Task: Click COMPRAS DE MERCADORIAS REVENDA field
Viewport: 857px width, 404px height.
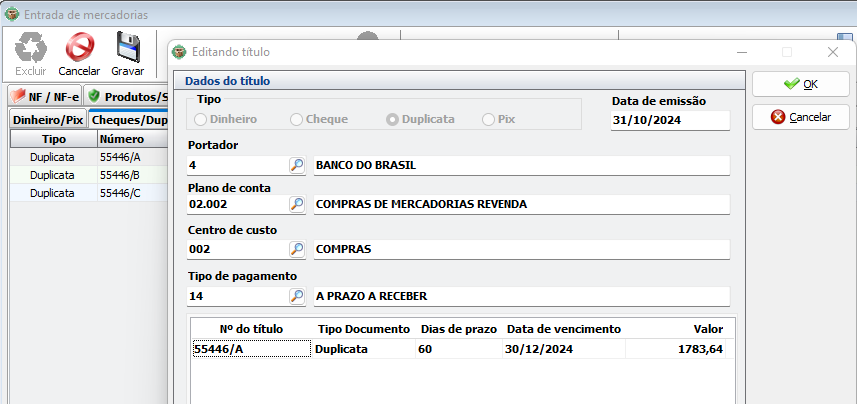Action: pos(521,204)
